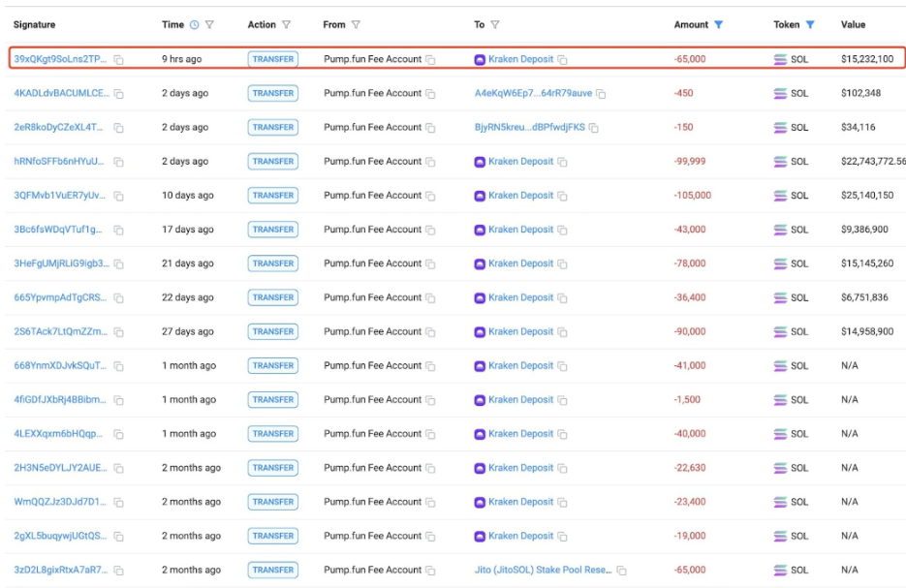This screenshot has height=588, width=906.
Task: Open transaction 4fiGDfJXbRj4BBibm link
Action: [x=60, y=400]
